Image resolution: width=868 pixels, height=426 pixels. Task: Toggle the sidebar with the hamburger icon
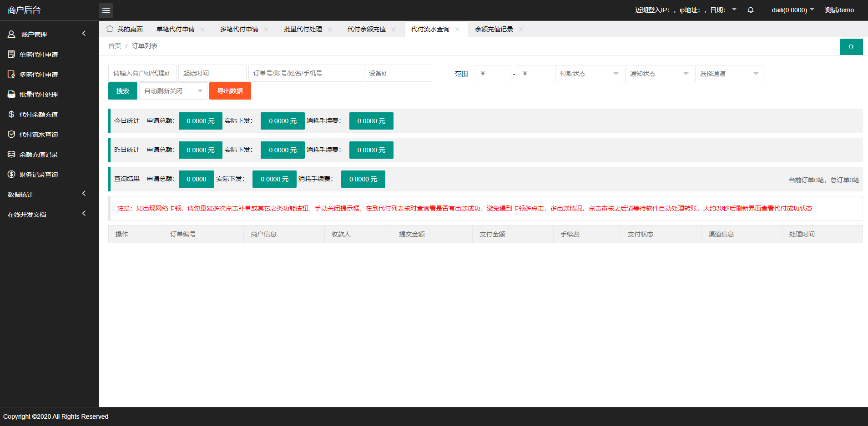(106, 10)
